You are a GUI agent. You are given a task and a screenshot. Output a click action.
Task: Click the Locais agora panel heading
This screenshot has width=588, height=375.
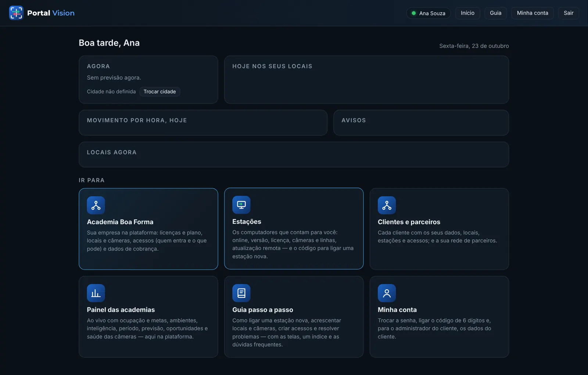pyautogui.click(x=112, y=152)
